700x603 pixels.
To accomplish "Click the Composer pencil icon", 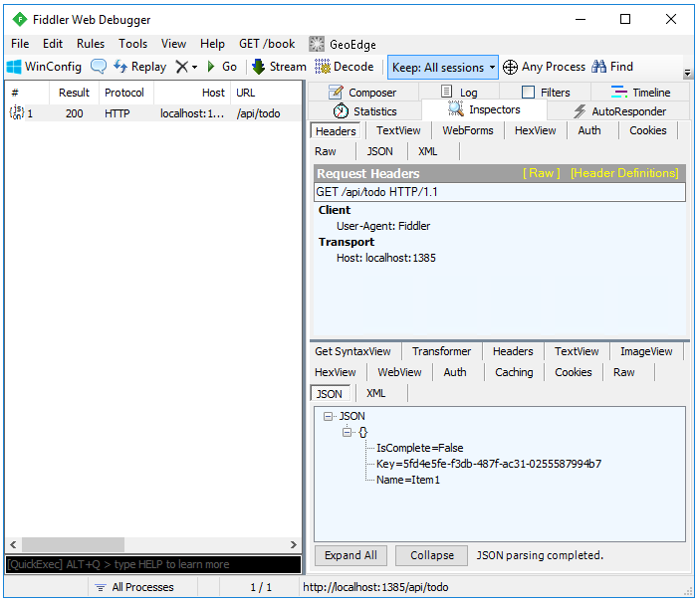I will pos(336,92).
